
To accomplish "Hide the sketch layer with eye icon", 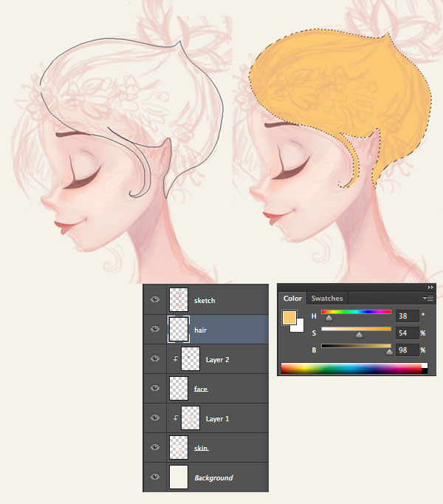I will (x=155, y=300).
